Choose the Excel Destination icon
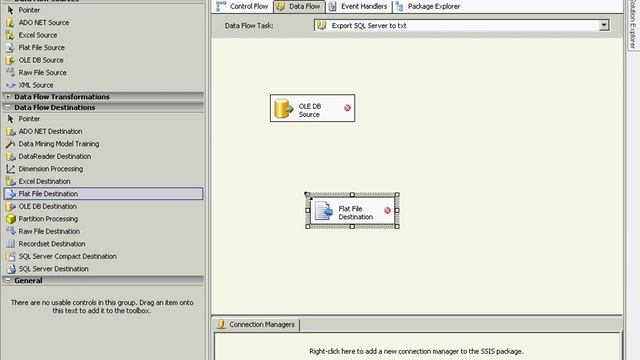The width and height of the screenshot is (640, 360). (10, 181)
